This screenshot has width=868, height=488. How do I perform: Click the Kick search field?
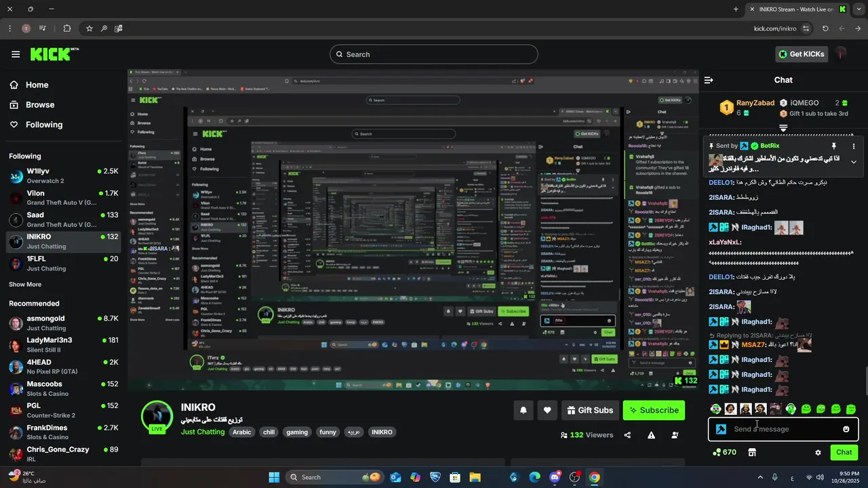point(434,54)
